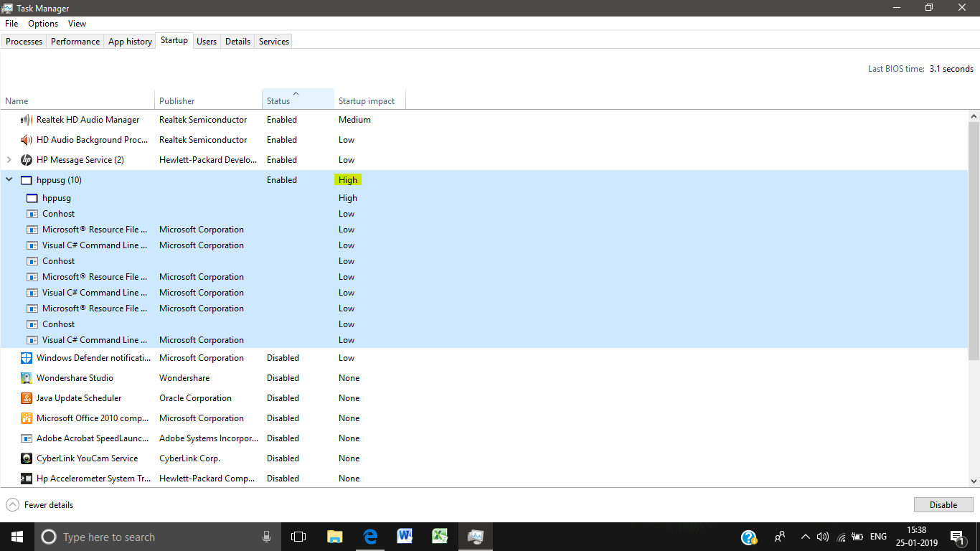Click the scroll up arrow of the list
The height and width of the screenshot is (551, 980).
[974, 116]
